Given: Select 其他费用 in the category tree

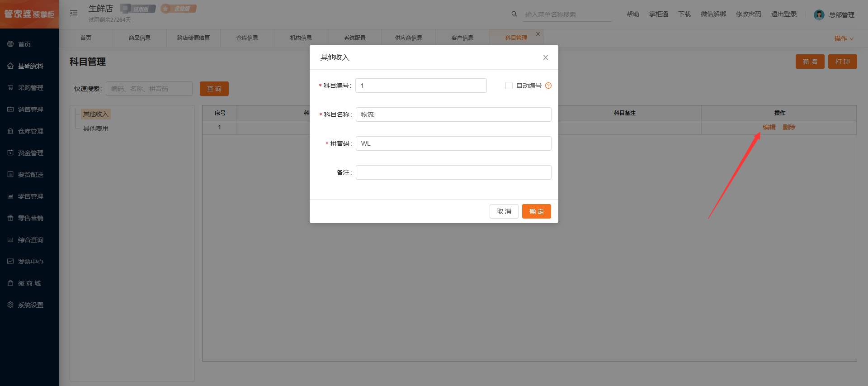Looking at the screenshot, I should [x=96, y=129].
